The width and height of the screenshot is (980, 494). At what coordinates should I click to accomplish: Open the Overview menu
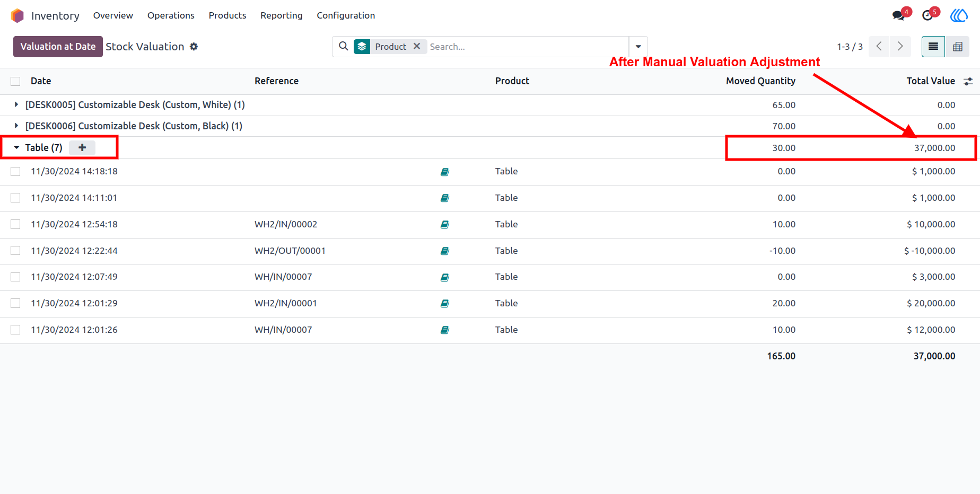[x=113, y=15]
